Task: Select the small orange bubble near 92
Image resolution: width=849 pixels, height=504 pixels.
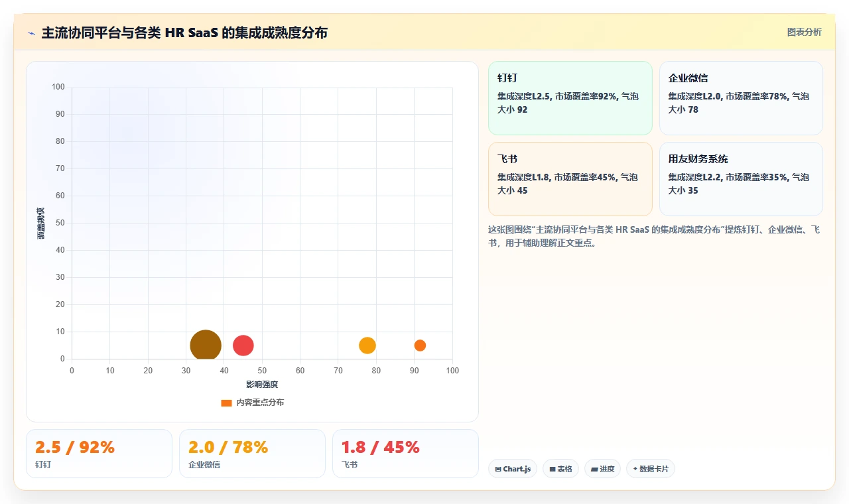Action: pyautogui.click(x=420, y=346)
